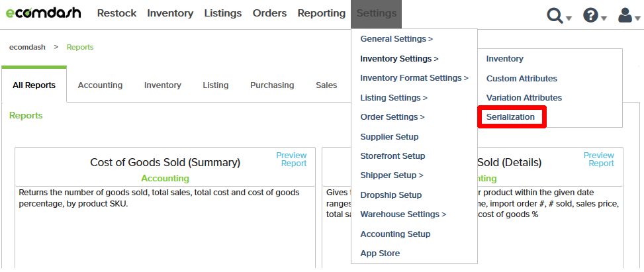Open Supplier Setup from Settings menu
This screenshot has height=272, width=644.
(389, 137)
